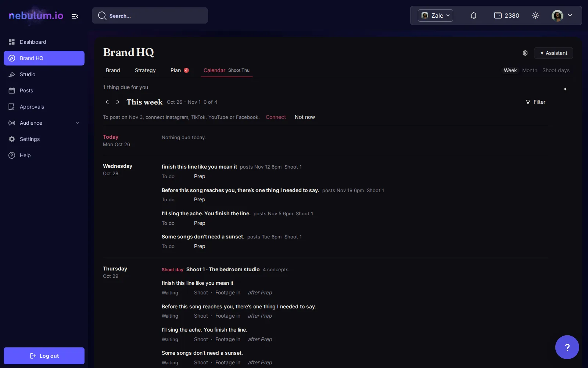Open Help from the sidebar

44,155
